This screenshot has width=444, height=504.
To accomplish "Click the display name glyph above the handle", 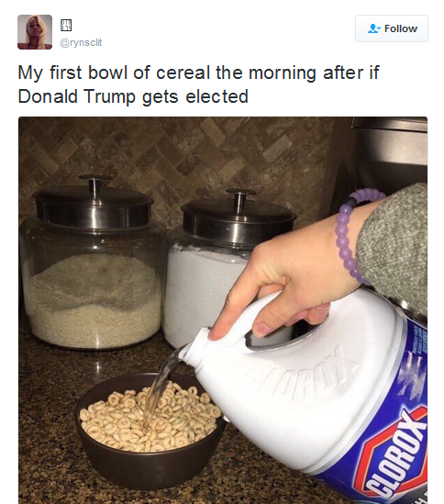I will [x=66, y=25].
